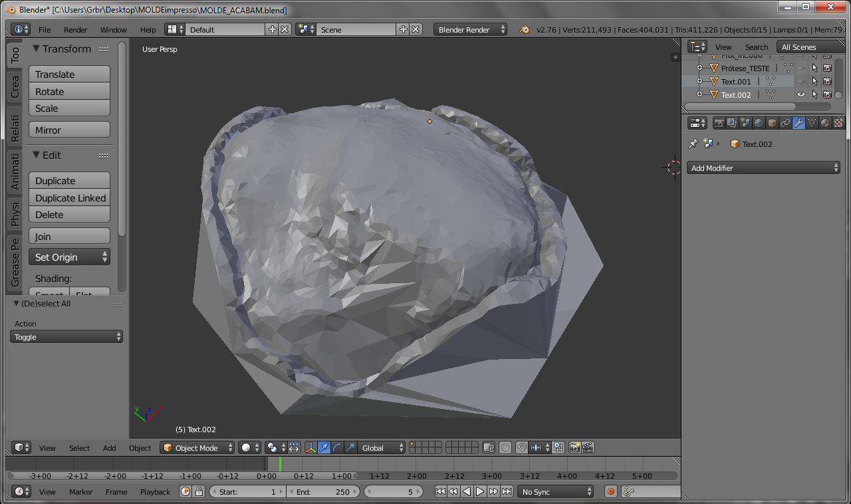This screenshot has height=504, width=851.
Task: Open the Set Origin dropdown
Action: click(69, 257)
